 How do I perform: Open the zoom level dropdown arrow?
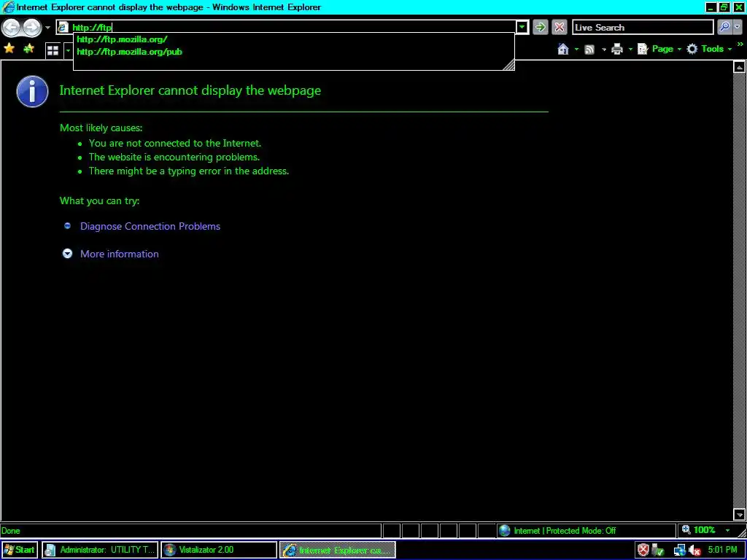727,531
